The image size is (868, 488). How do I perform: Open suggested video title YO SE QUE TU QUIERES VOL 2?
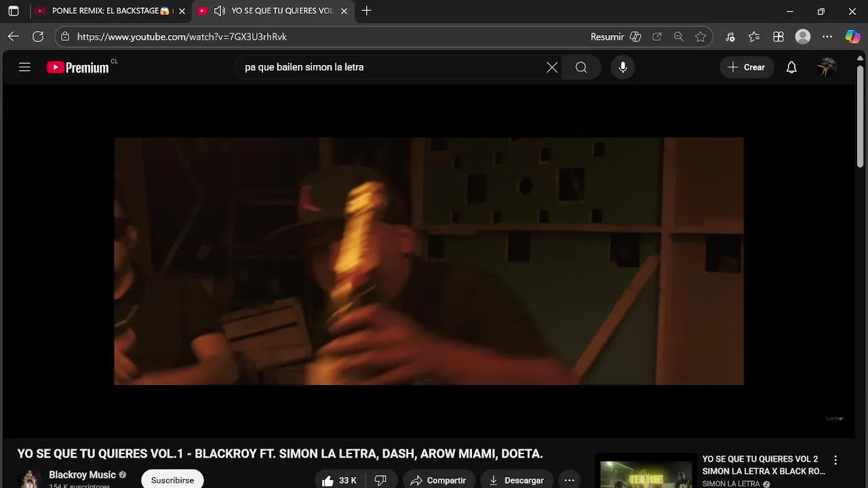click(764, 465)
